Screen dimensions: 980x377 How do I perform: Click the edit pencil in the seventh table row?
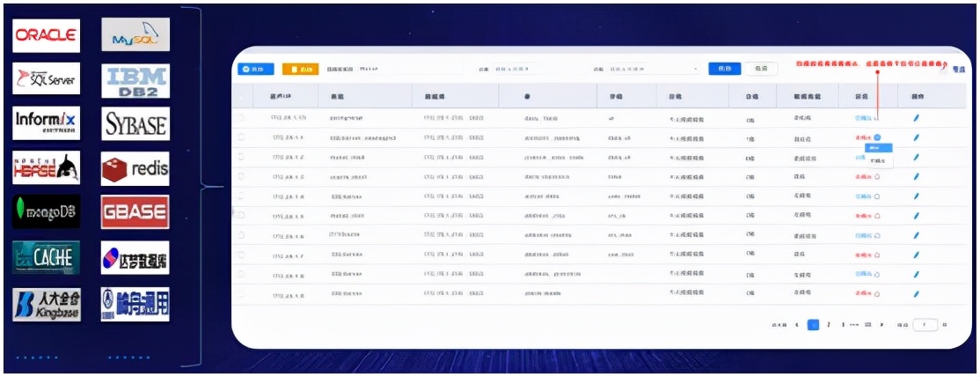[917, 235]
